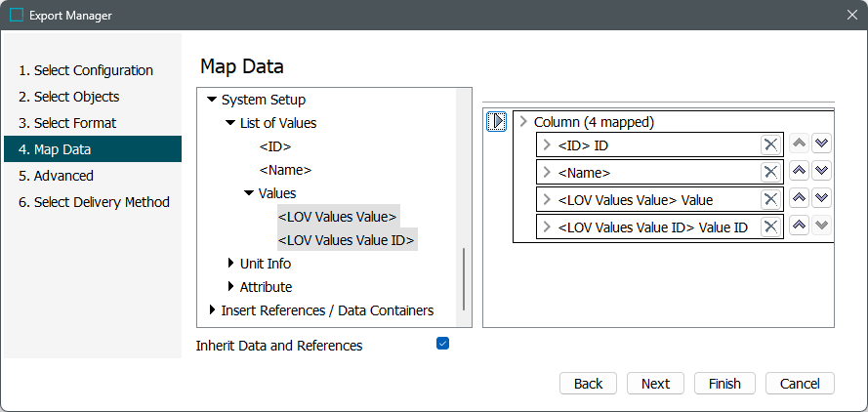Collapse the System Setup tree node

[212, 100]
